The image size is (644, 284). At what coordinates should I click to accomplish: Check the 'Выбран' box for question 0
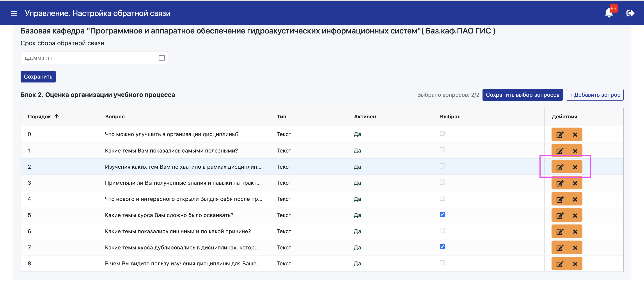click(442, 133)
